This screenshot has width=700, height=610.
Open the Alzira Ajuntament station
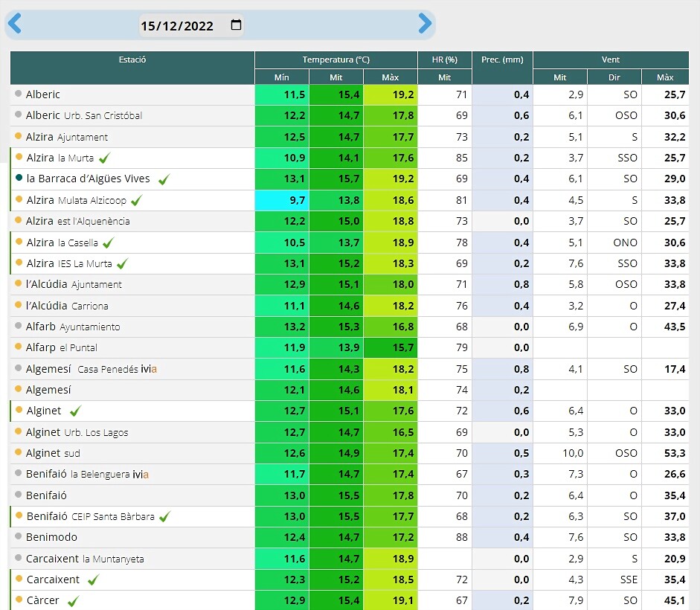pyautogui.click(x=67, y=137)
